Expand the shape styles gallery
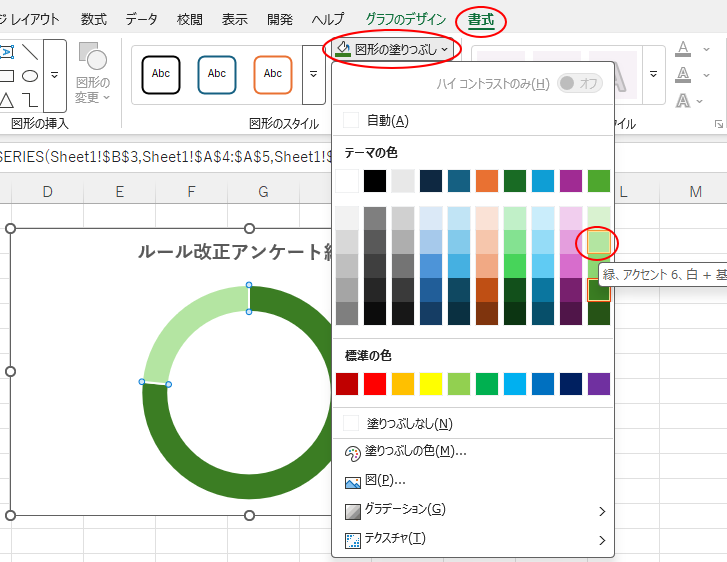 tap(313, 75)
